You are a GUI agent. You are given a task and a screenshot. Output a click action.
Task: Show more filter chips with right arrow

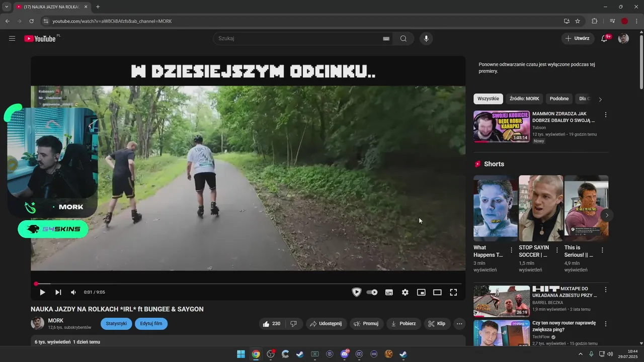(600, 100)
